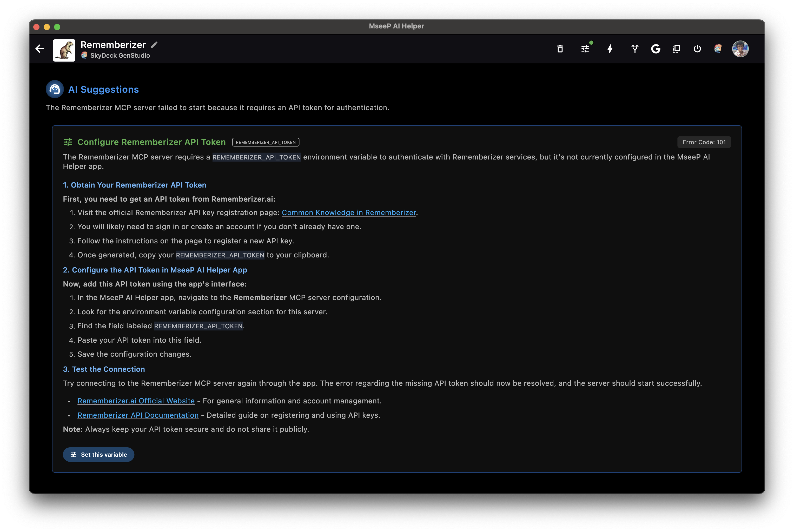Open Rememberizer.ai Official Website link
Viewport: 794px width, 532px height.
(x=136, y=401)
